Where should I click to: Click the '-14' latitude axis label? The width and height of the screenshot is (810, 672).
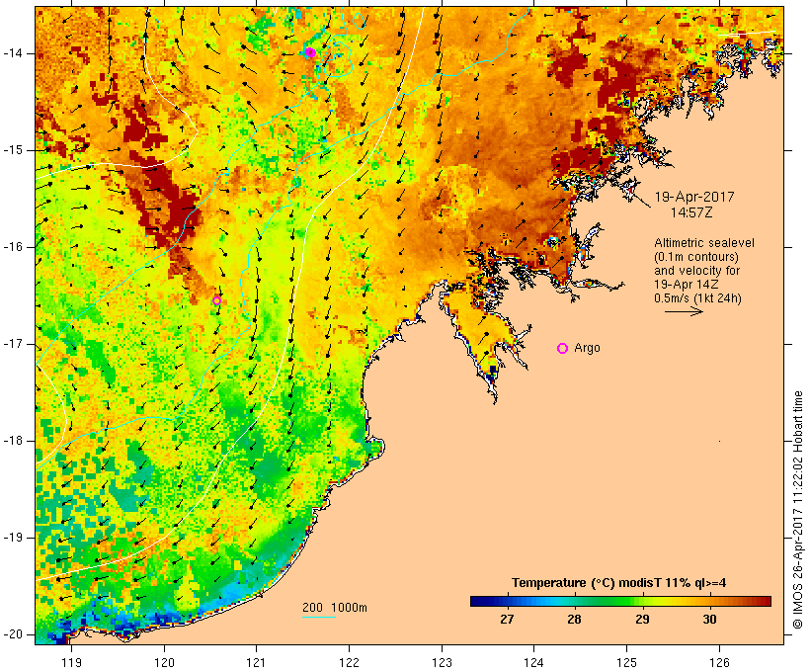13,53
